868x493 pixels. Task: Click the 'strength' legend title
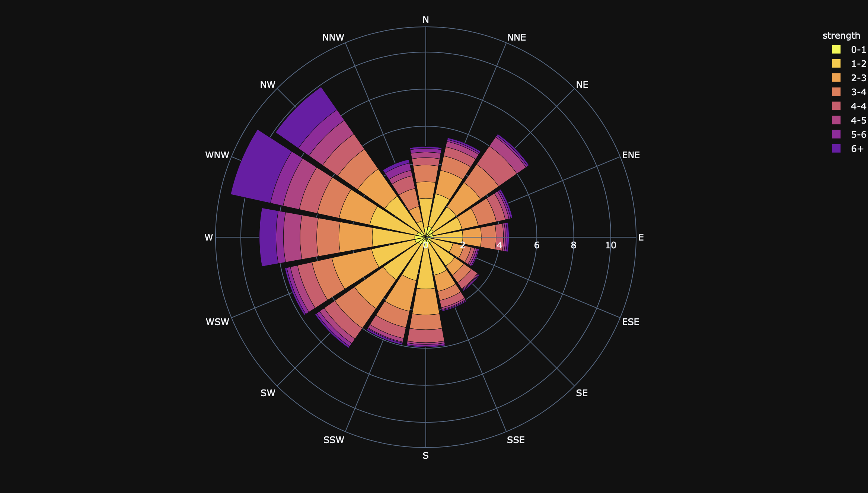[x=841, y=36]
